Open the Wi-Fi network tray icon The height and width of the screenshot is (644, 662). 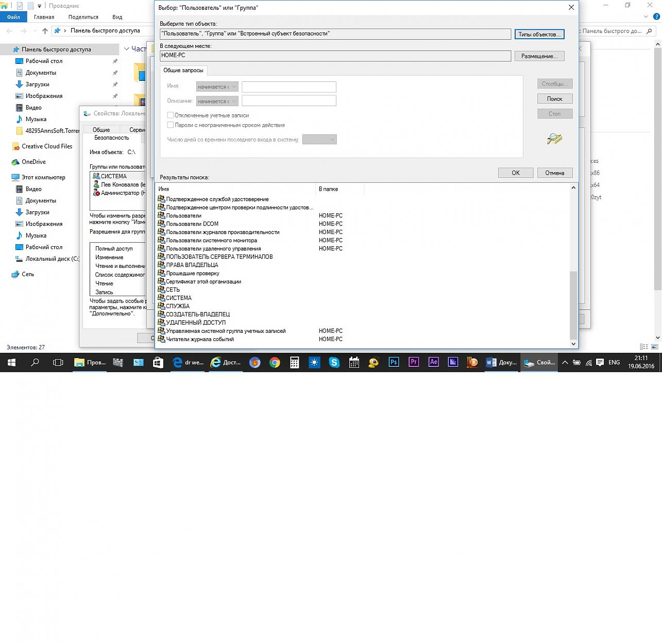[588, 363]
